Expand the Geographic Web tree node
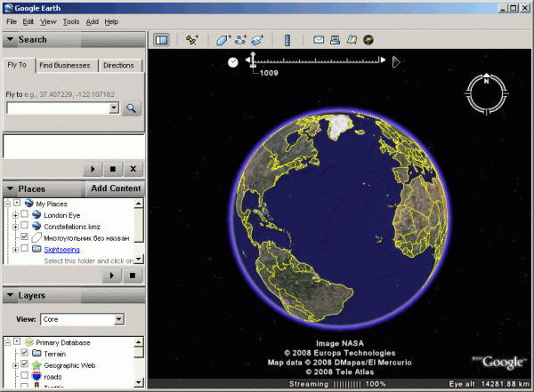The image size is (534, 392). pos(15,366)
